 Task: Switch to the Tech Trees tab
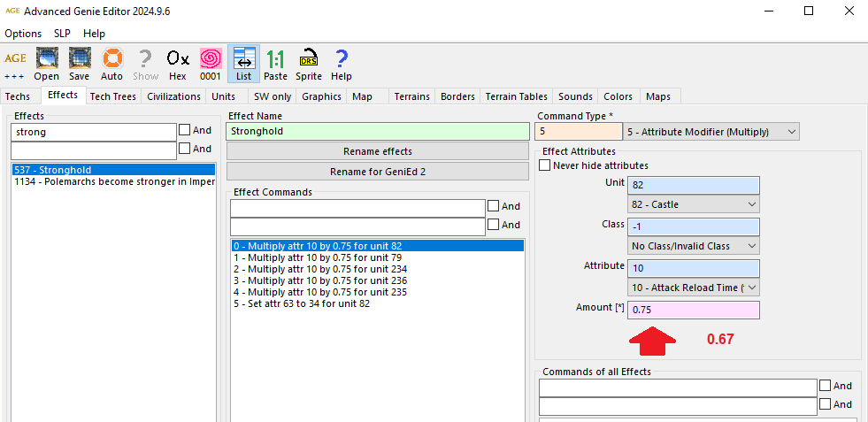113,96
